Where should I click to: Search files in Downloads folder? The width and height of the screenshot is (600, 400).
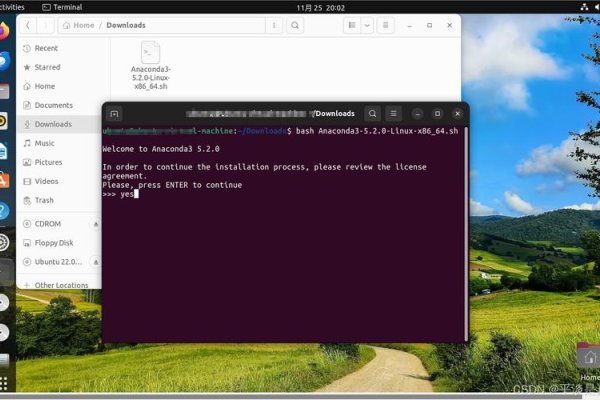click(295, 25)
